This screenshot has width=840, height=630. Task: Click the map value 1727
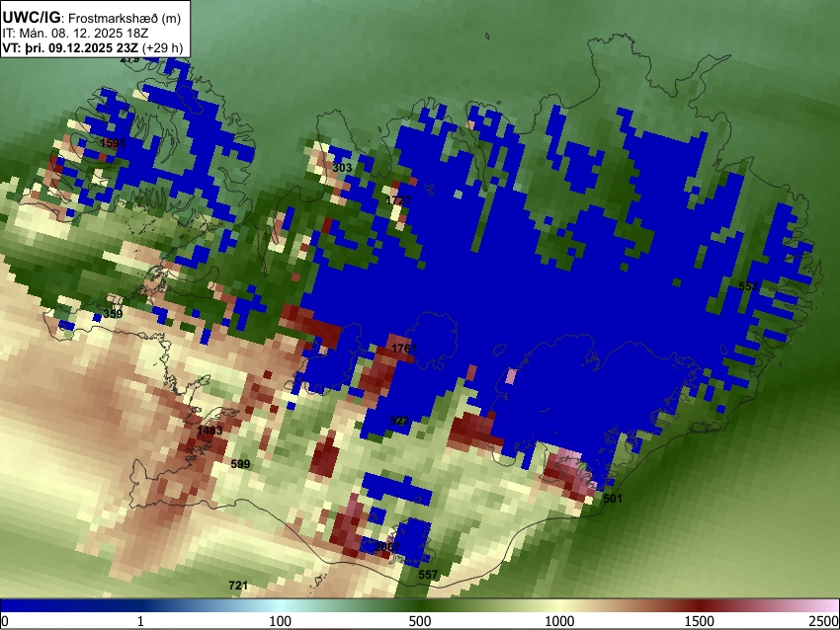398,200
